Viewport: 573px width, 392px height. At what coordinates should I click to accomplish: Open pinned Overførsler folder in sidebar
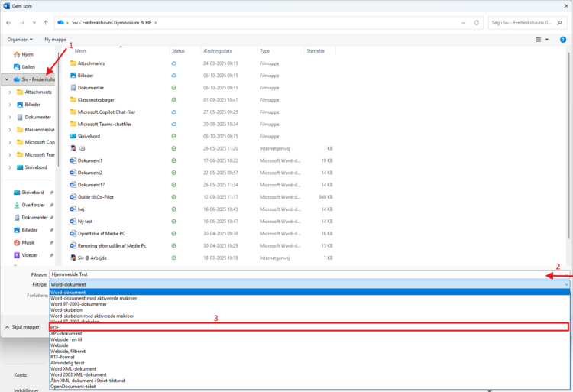[32, 205]
